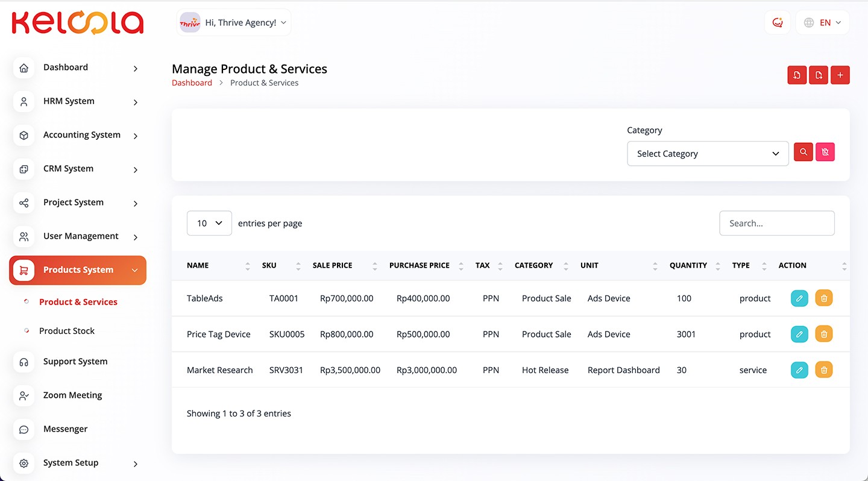The height and width of the screenshot is (481, 868).
Task: Edit the TableAds product row
Action: [799, 298]
